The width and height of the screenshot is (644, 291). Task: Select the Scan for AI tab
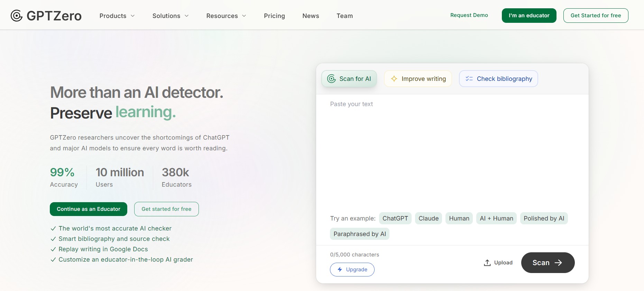click(x=349, y=79)
